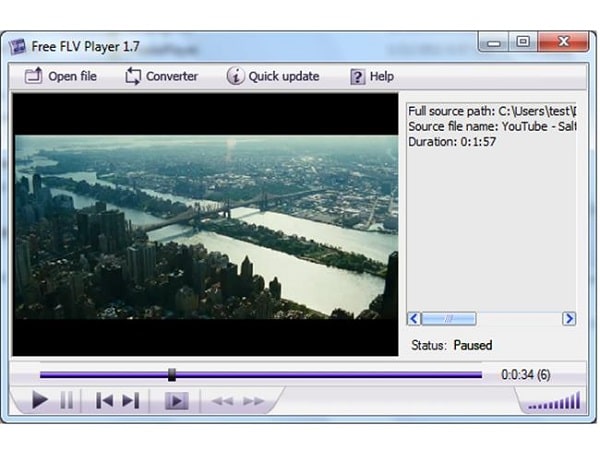Viewport: 600px width, 461px height.
Task: Click the 'Full source path' text line
Action: 492,111
